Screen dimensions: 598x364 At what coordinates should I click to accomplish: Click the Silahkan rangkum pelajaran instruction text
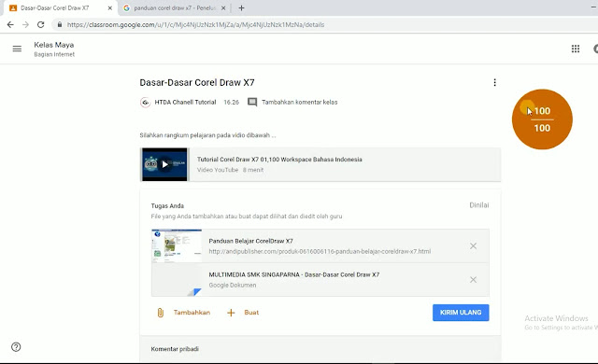pyautogui.click(x=207, y=135)
